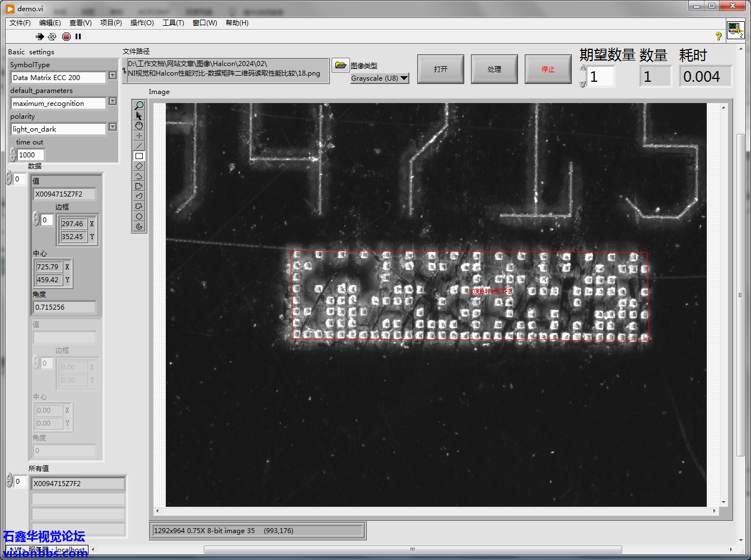Open the 工具(T) menu

173,23
